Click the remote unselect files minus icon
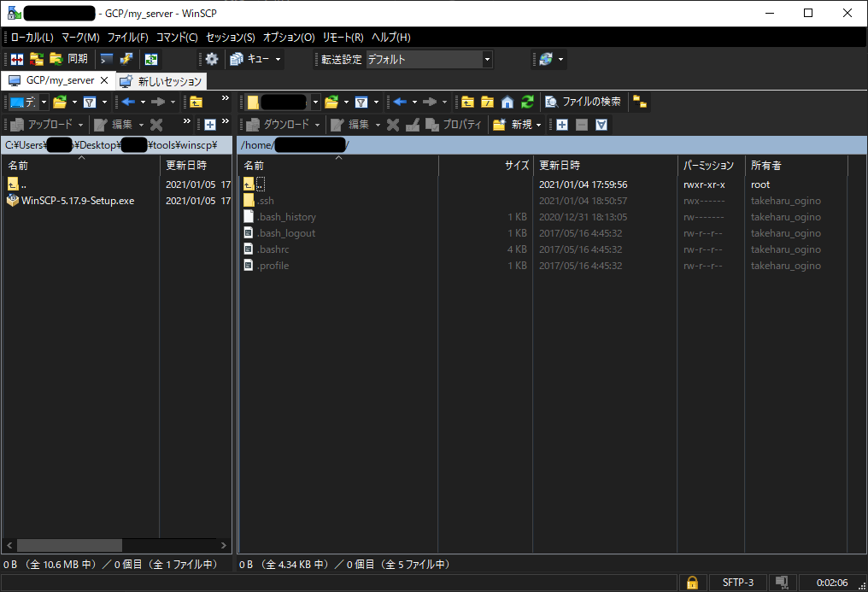 (x=581, y=125)
